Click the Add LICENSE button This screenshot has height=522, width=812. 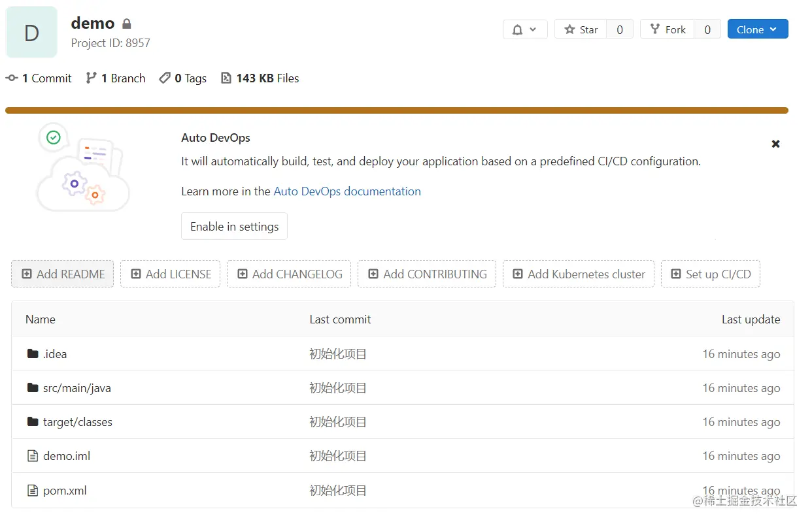(x=171, y=274)
